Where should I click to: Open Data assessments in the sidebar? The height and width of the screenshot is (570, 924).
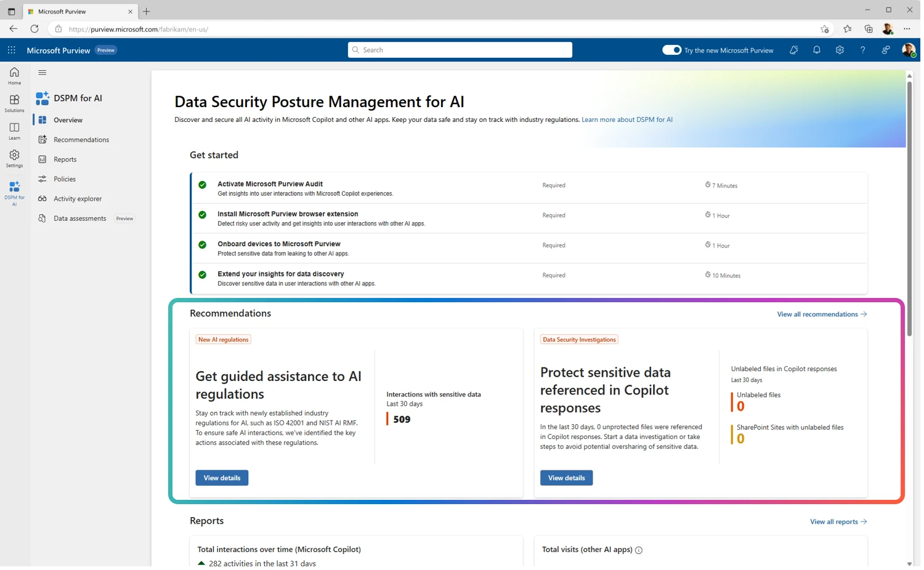tap(80, 218)
